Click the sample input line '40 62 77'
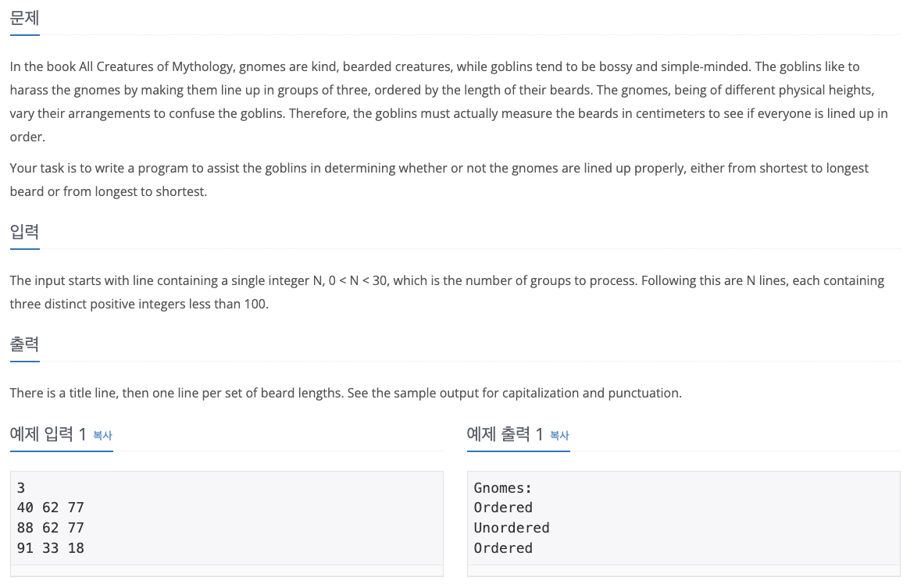This screenshot has width=910, height=588. coord(51,508)
